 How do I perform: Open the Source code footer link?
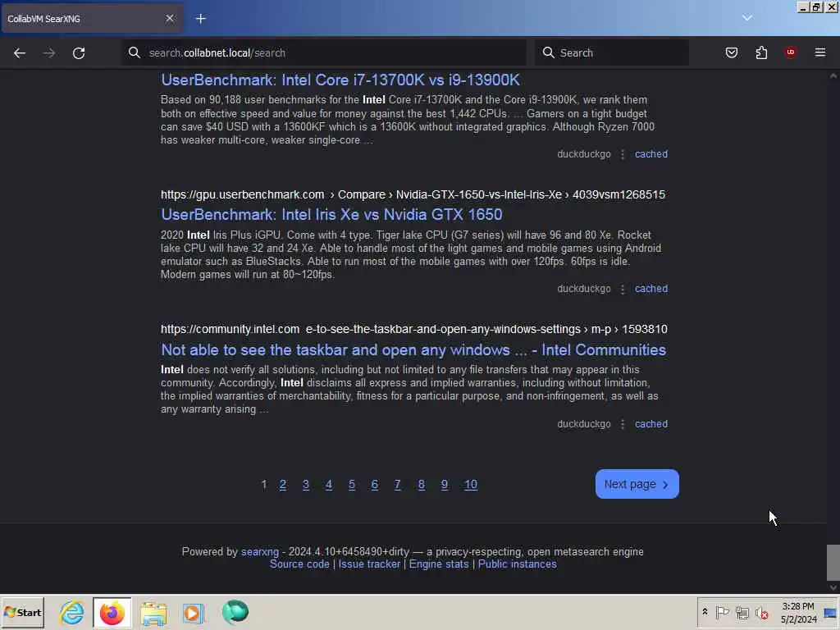tap(299, 564)
